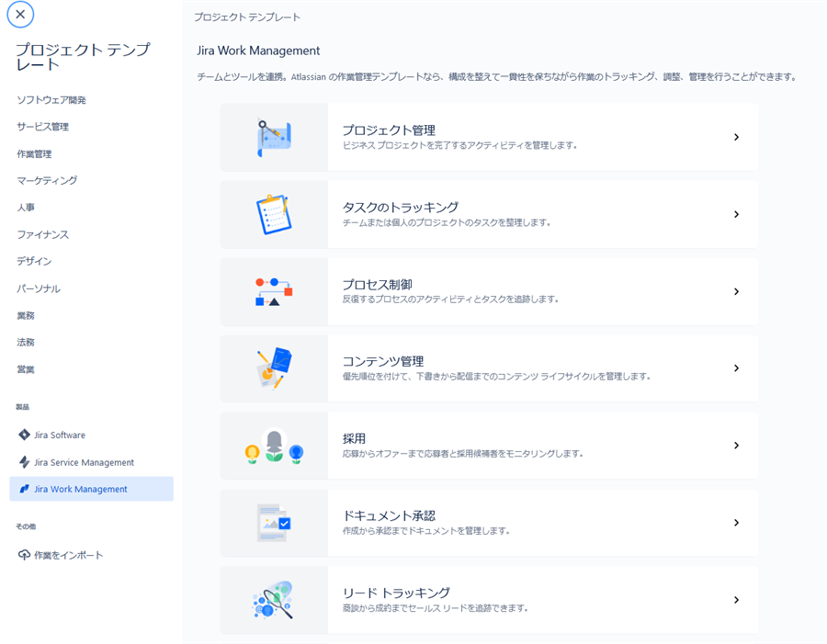Select 人事 category
This screenshot has width=827, height=644.
(26, 208)
